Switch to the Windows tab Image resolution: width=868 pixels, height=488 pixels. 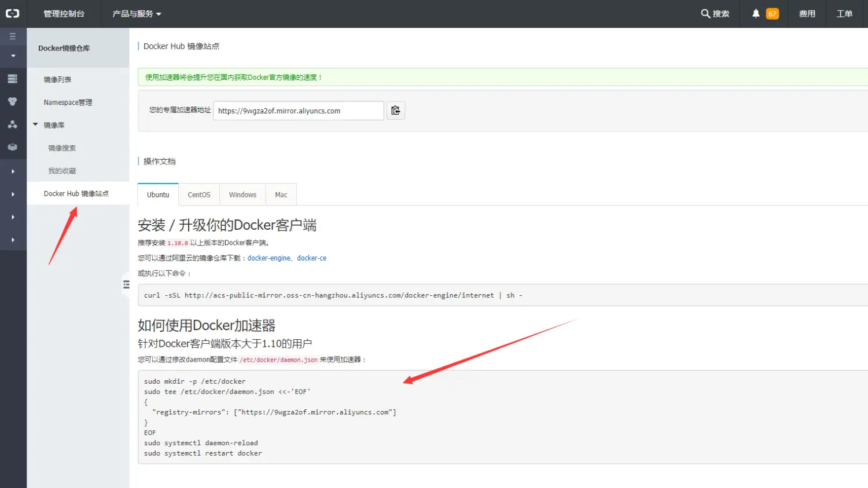(242, 195)
